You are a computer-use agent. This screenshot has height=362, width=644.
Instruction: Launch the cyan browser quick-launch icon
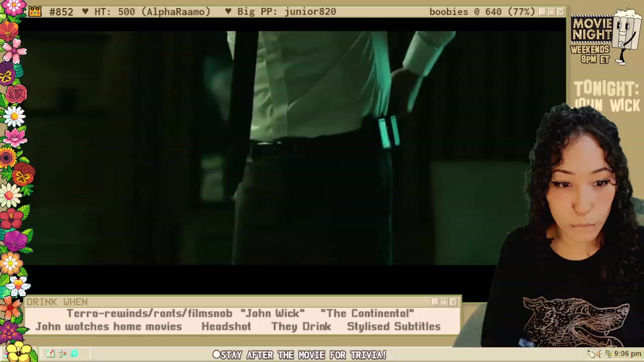(74, 354)
